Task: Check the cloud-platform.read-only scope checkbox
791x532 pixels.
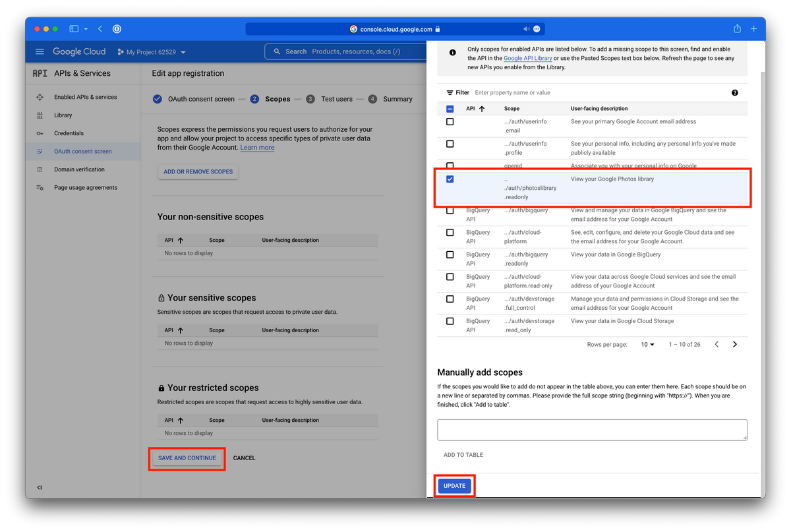Action: tap(450, 277)
